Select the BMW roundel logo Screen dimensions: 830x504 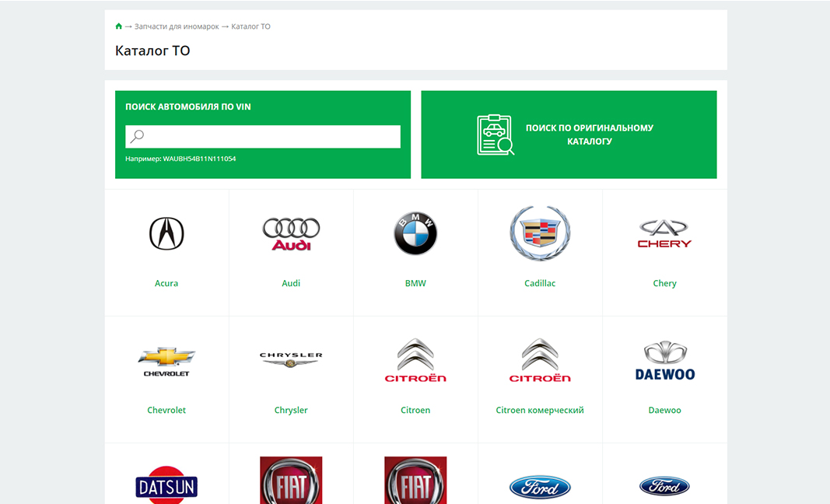point(415,233)
